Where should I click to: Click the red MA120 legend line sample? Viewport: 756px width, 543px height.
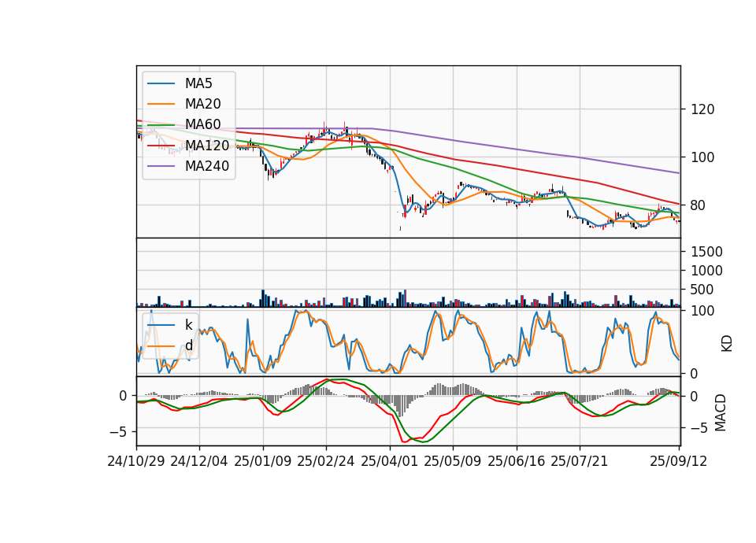pos(161,146)
